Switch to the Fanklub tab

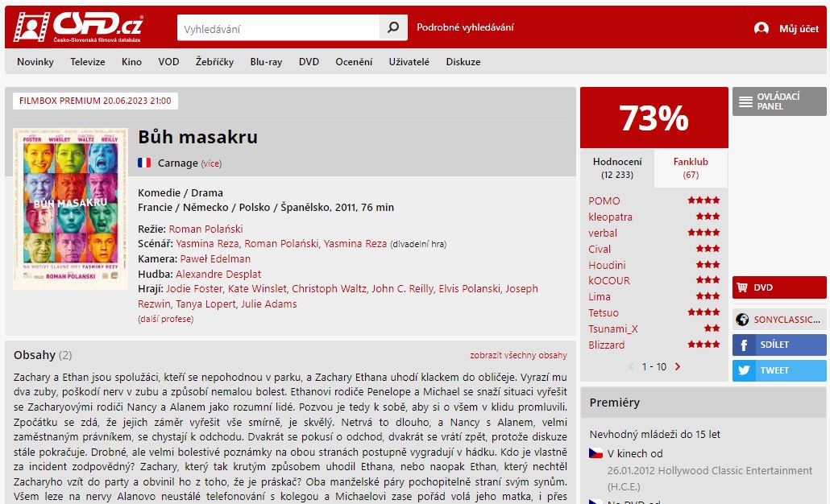pyautogui.click(x=691, y=167)
